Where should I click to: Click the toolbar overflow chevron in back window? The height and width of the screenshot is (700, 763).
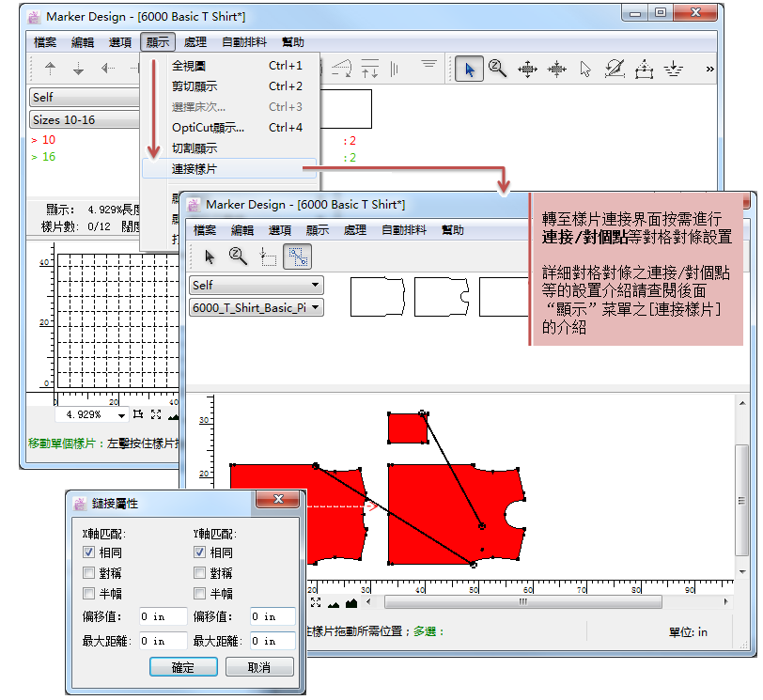point(709,69)
